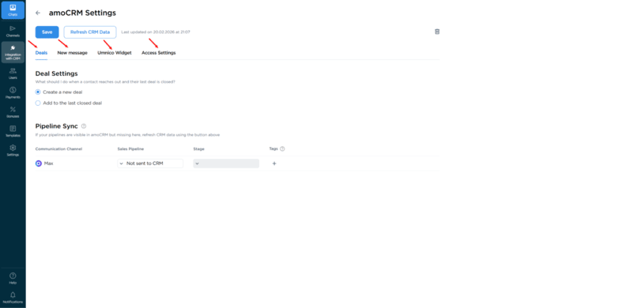The image size is (644, 308).
Task: Open Templates in the sidebar
Action: (x=13, y=131)
